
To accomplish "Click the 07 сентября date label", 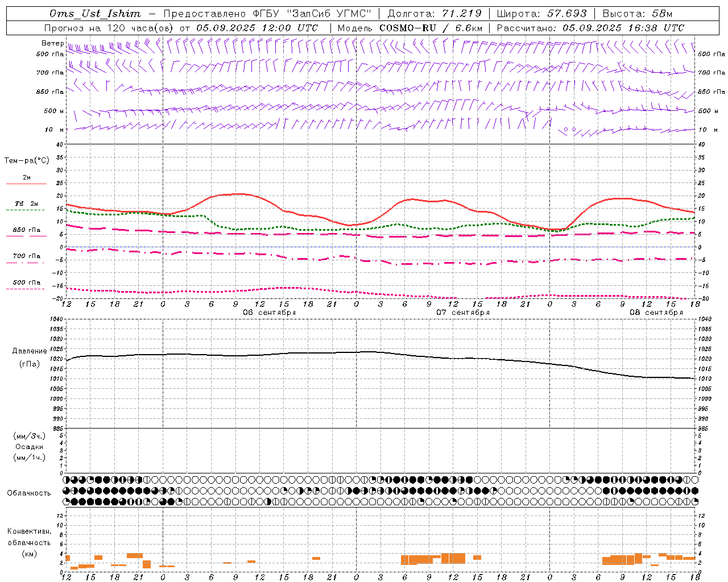I will coord(463,313).
